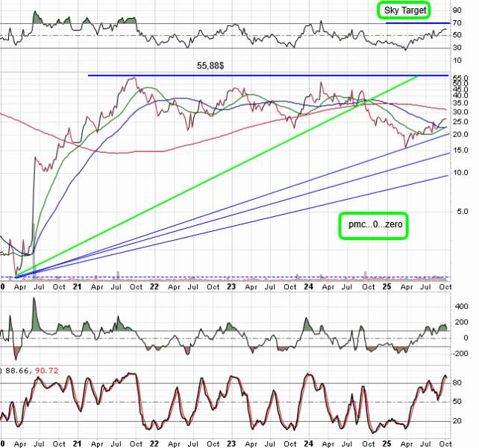Click the 15.0 price axis label
Image resolution: width=479 pixels, height=448 pixels.
[460, 150]
